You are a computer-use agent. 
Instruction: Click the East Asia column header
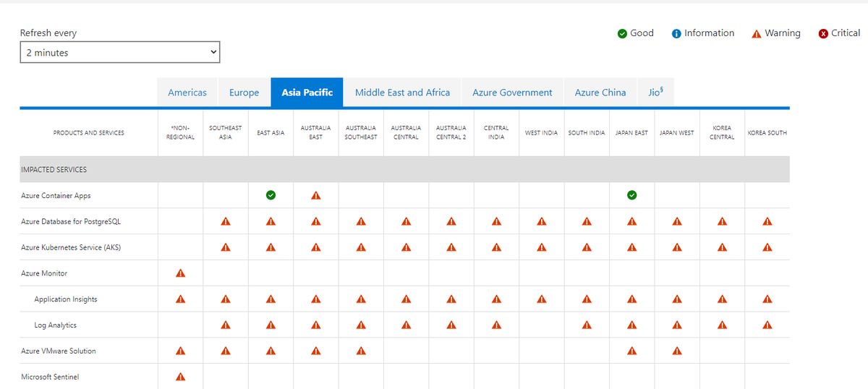point(271,133)
